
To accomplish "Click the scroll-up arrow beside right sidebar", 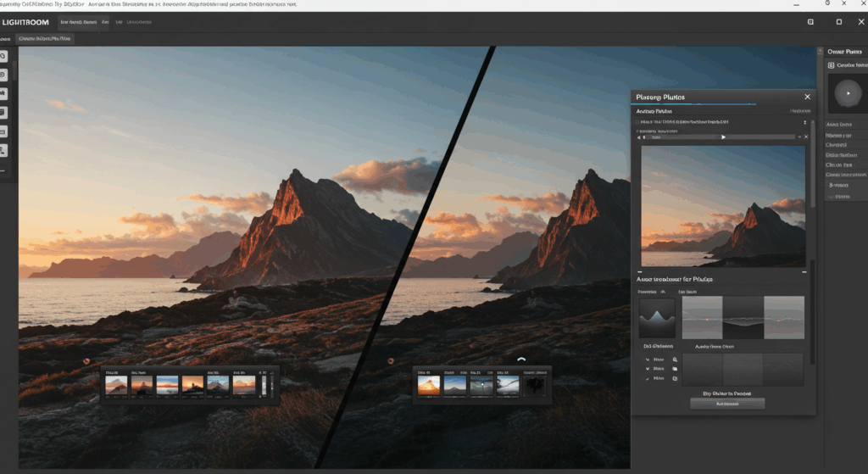I will [820, 51].
